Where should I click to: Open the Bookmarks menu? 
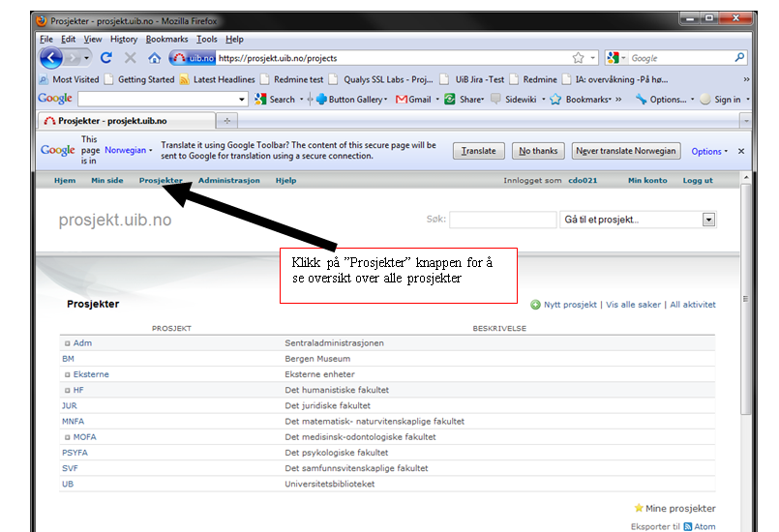(167, 39)
